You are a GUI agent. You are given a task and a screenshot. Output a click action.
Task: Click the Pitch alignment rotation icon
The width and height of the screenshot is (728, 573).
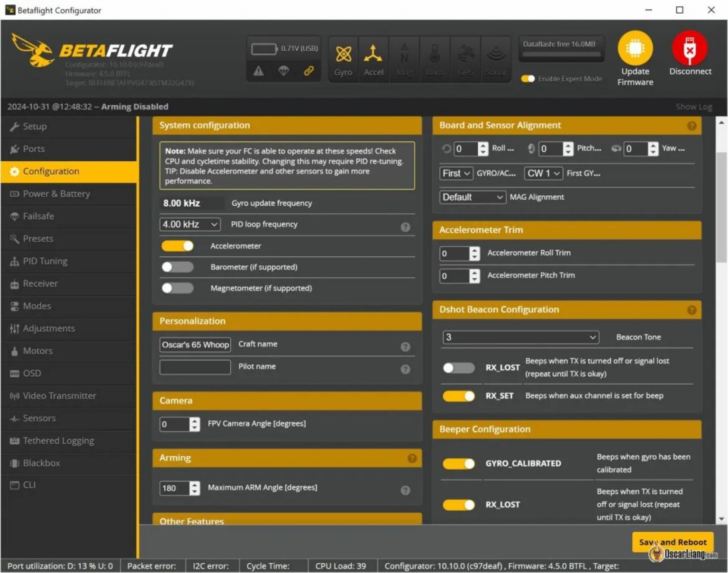coord(531,149)
